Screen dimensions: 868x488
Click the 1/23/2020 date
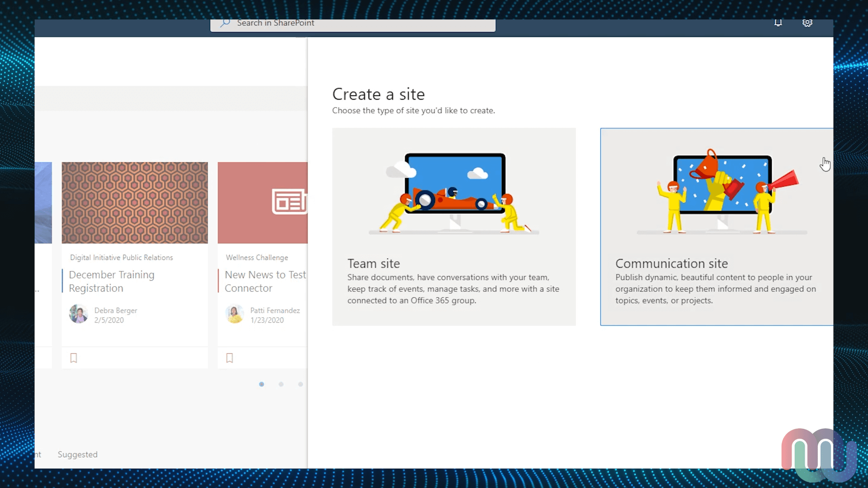pos(267,320)
